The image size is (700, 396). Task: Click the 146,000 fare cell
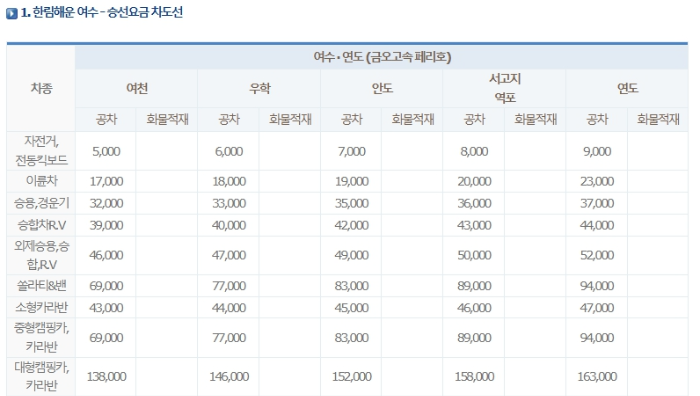229,376
